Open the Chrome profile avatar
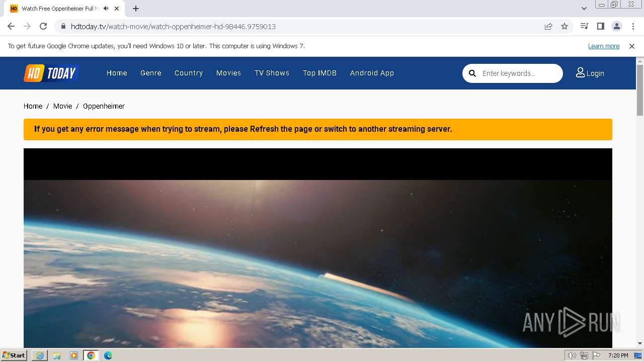The width and height of the screenshot is (644, 362). tap(616, 26)
